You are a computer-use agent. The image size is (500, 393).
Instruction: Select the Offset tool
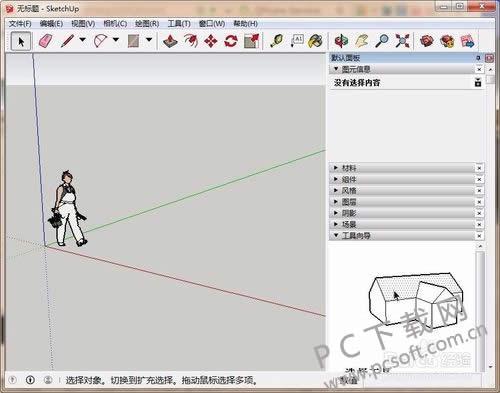[191, 41]
